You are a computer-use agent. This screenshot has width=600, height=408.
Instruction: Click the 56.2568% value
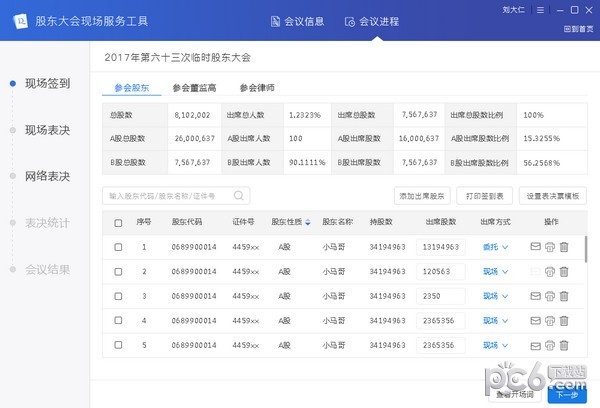pos(541,163)
